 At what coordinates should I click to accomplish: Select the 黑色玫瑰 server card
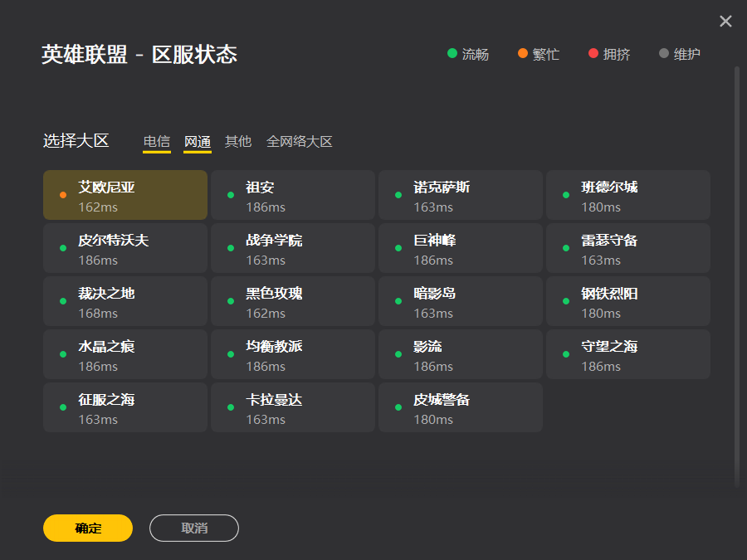pos(293,301)
